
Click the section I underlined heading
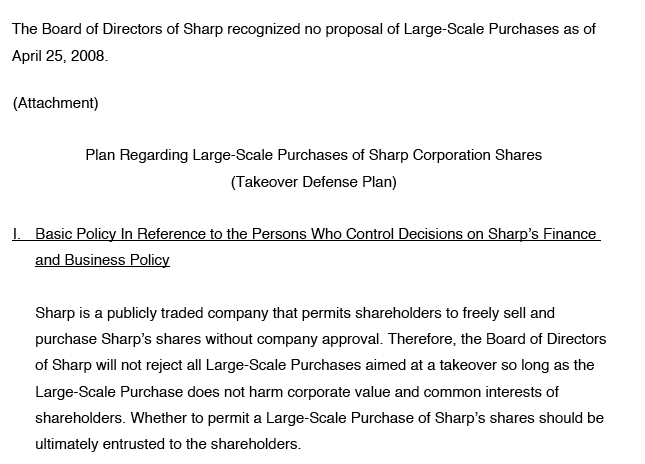click(306, 247)
